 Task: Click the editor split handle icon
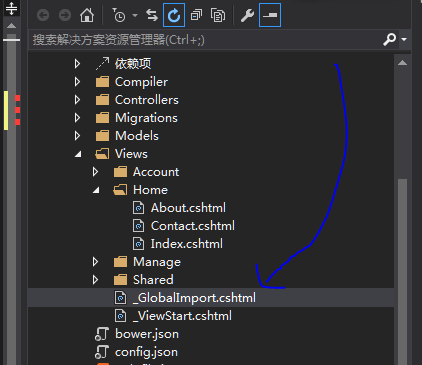click(x=11, y=8)
